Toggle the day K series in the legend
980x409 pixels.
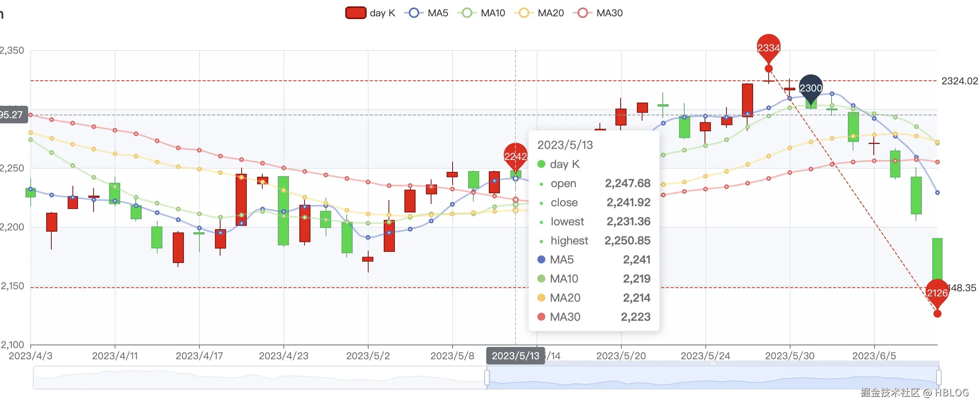coord(370,13)
